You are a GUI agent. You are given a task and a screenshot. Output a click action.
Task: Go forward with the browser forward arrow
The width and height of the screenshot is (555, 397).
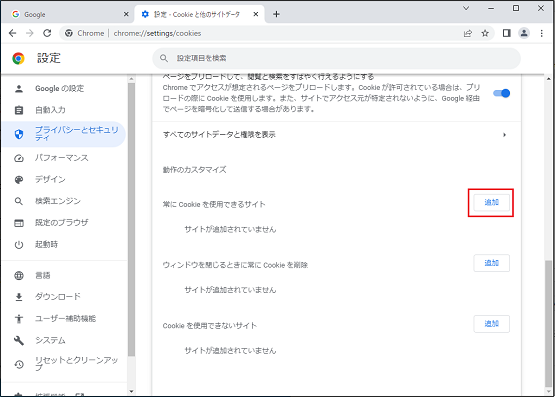[30, 33]
